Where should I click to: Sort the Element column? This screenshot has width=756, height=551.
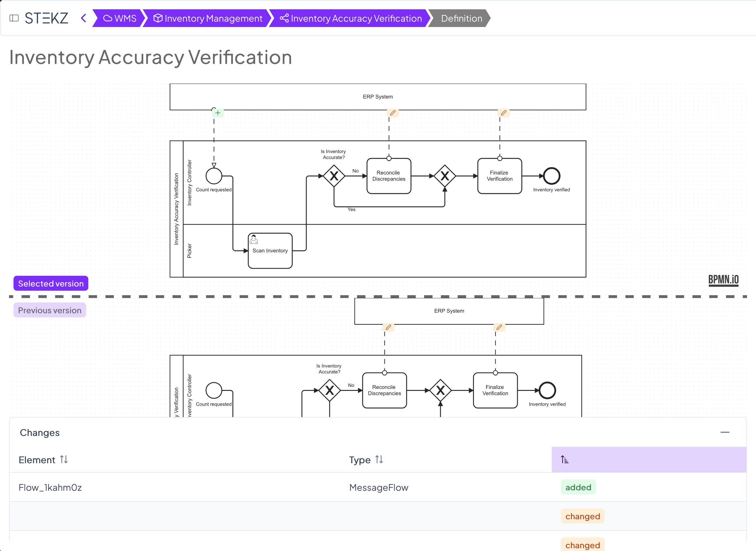click(x=64, y=460)
